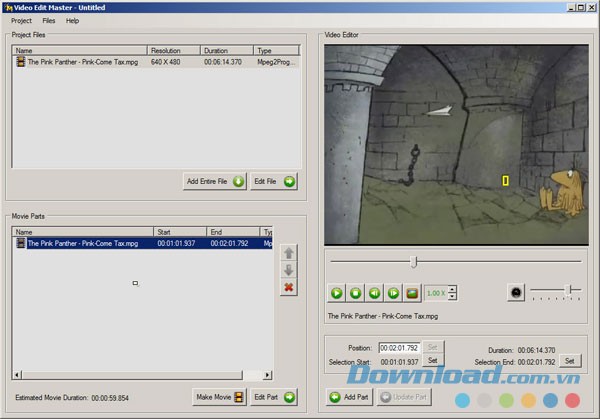Sort Project Files by Resolution column
This screenshot has height=419, width=600.
pos(174,51)
